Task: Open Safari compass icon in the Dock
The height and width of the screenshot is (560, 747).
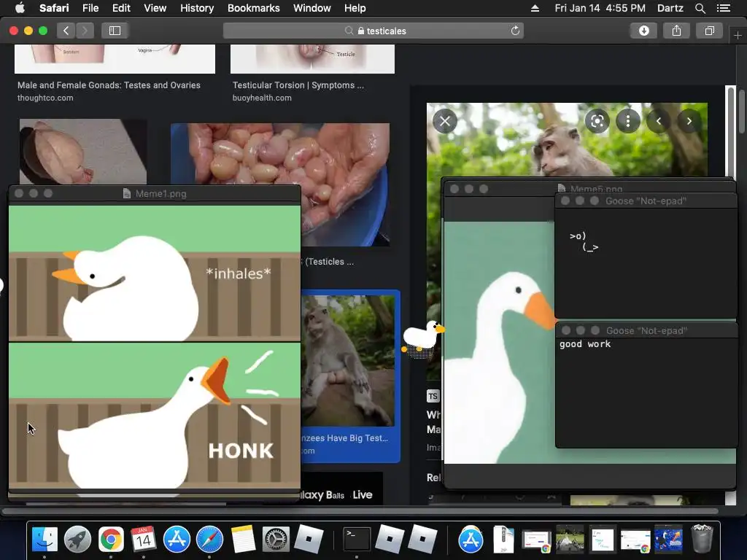Action: coord(209,540)
